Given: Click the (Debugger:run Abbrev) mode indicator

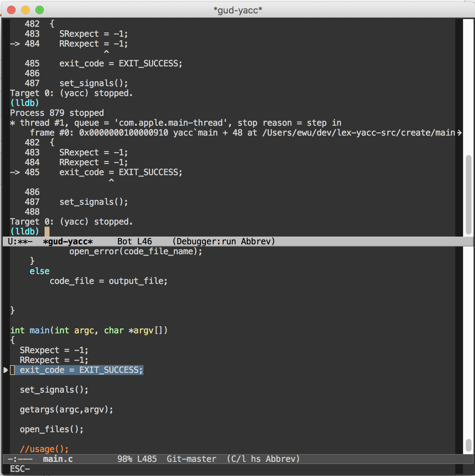Looking at the screenshot, I should (x=224, y=242).
